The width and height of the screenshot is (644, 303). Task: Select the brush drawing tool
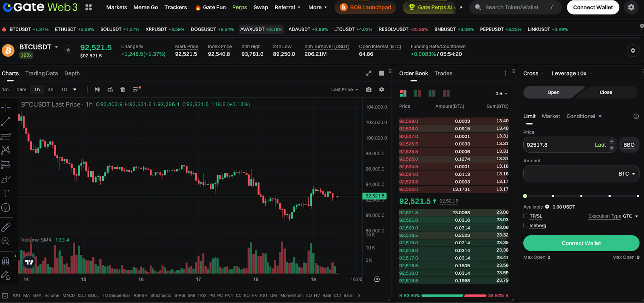[x=6, y=179]
